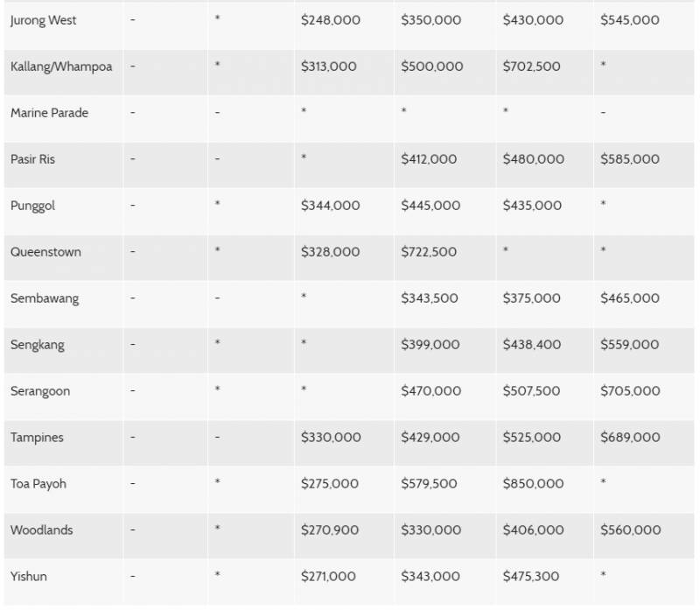Click the Yishun row label
The image size is (700, 610).
(29, 577)
